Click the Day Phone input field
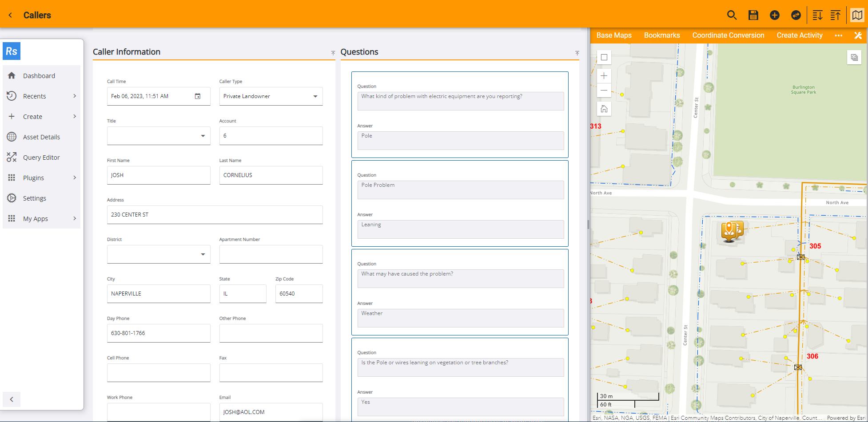The width and height of the screenshot is (868, 422). tap(158, 333)
